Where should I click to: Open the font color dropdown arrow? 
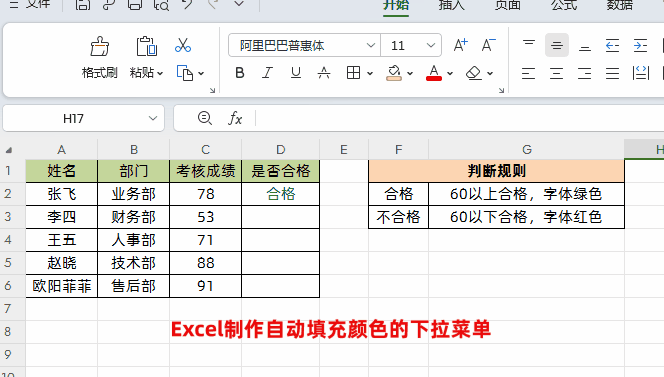click(x=450, y=74)
